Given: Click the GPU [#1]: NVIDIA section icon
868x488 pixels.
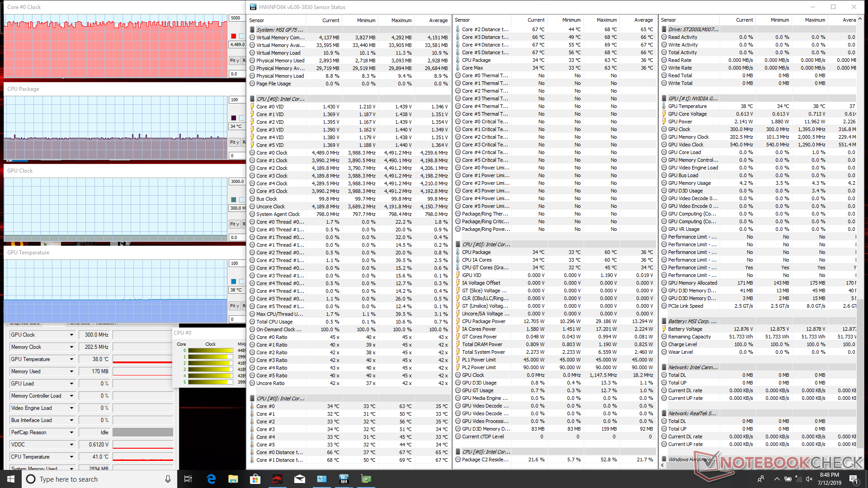Looking at the screenshot, I should click(x=664, y=99).
